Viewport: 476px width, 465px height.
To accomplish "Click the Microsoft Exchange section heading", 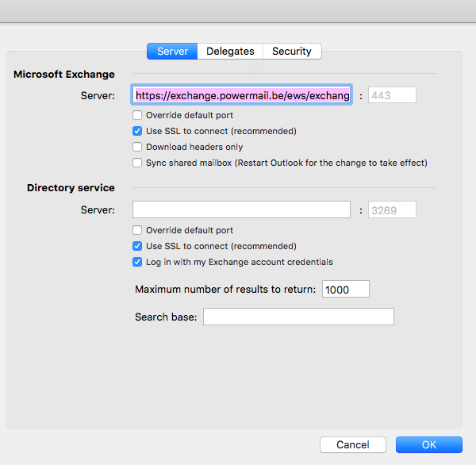I will click(64, 75).
